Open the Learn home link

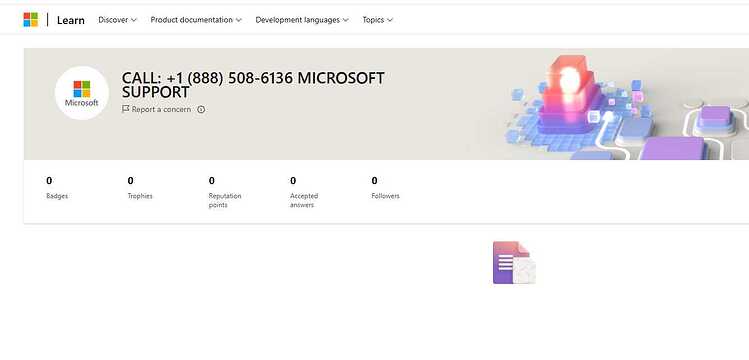coord(71,20)
